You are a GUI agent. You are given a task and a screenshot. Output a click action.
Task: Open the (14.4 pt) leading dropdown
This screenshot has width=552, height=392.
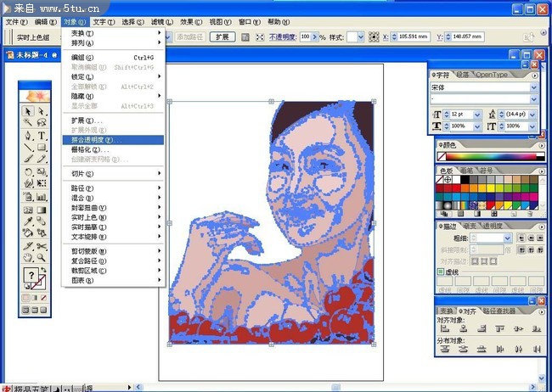[x=532, y=115]
